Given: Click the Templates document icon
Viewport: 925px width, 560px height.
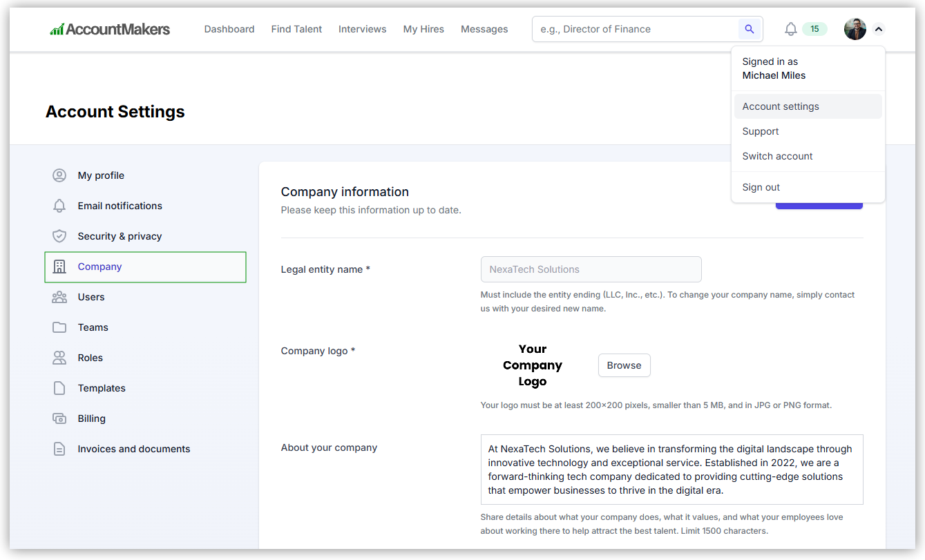Looking at the screenshot, I should (59, 387).
